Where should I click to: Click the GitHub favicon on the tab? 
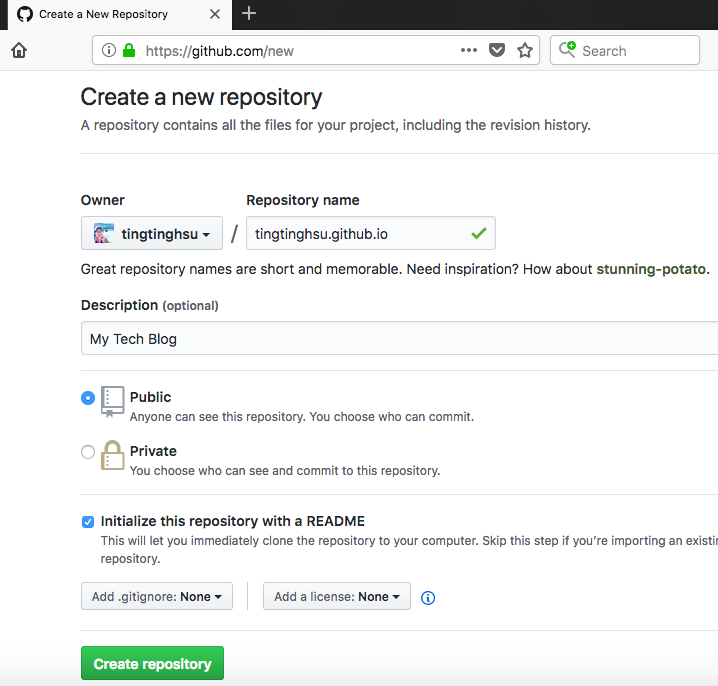pos(25,14)
